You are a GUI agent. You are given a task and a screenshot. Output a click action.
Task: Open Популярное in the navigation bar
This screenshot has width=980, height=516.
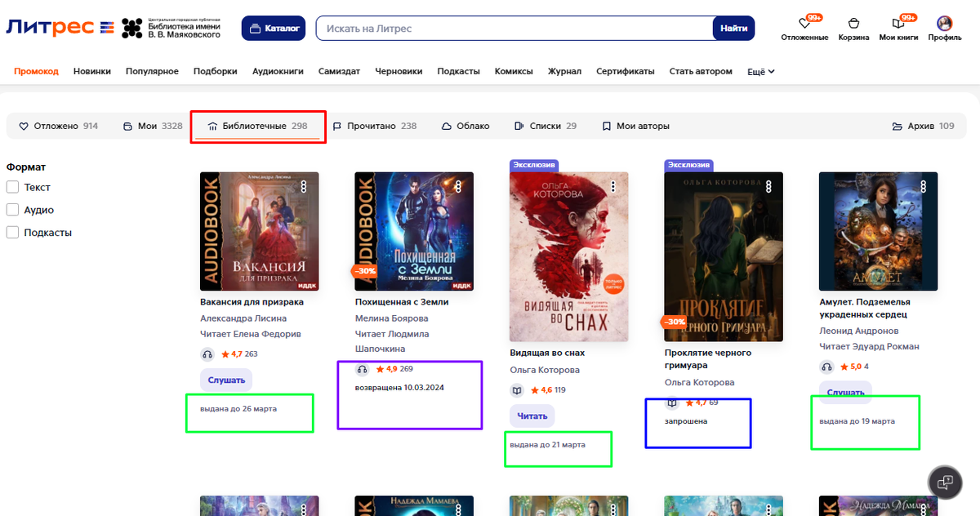[152, 71]
